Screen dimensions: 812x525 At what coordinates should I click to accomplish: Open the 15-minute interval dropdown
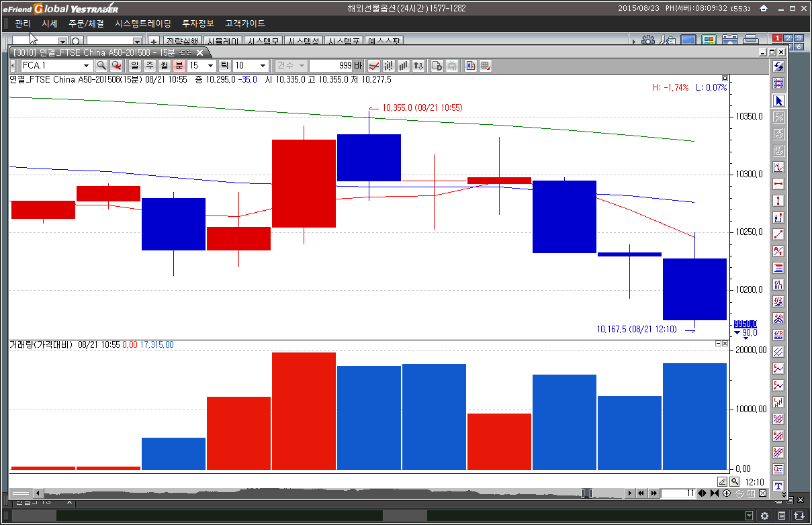tap(210, 66)
